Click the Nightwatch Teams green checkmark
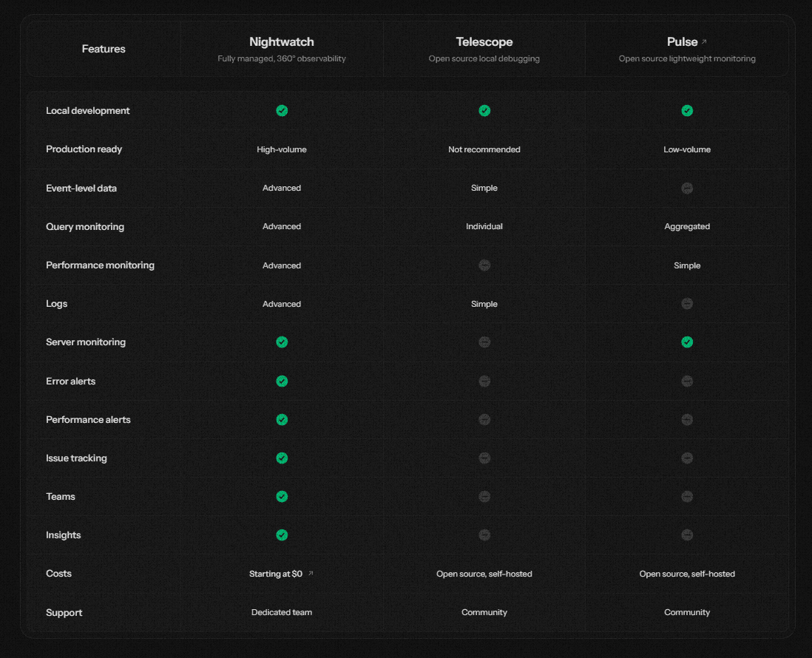812x658 pixels. pyautogui.click(x=282, y=497)
